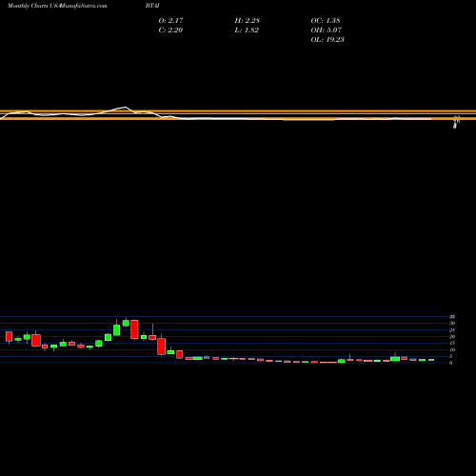
Task: Select the low value L: 1.82
Action: [x=247, y=30]
